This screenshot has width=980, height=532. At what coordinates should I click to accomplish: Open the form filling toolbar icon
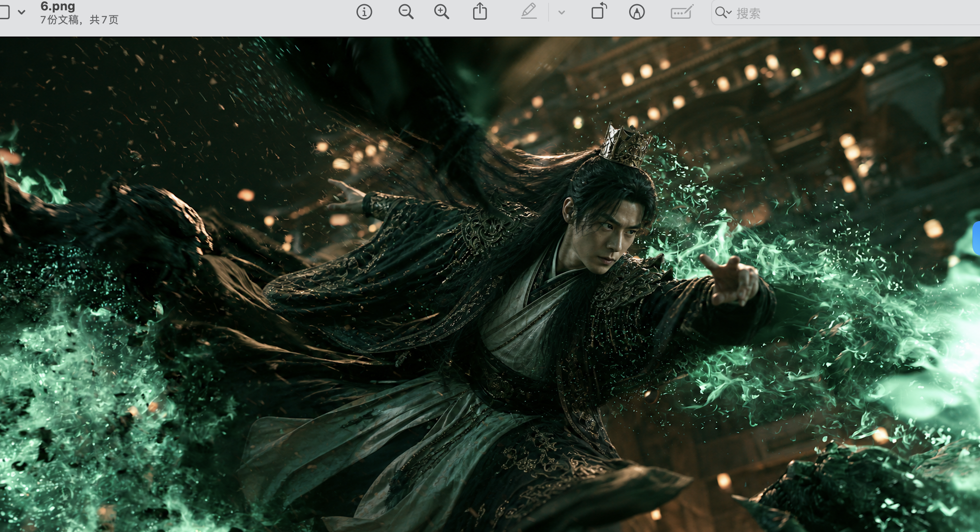click(682, 12)
